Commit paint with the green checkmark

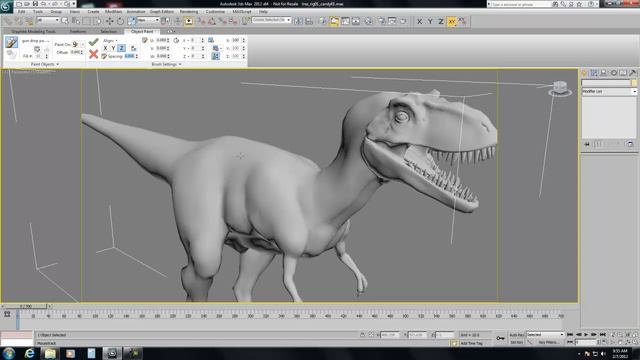93,42
